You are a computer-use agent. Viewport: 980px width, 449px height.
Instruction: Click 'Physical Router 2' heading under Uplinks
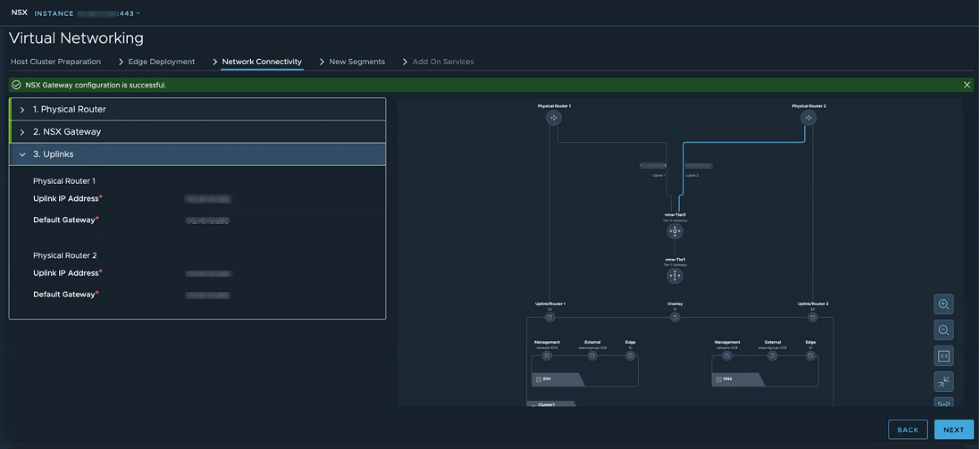click(x=65, y=256)
